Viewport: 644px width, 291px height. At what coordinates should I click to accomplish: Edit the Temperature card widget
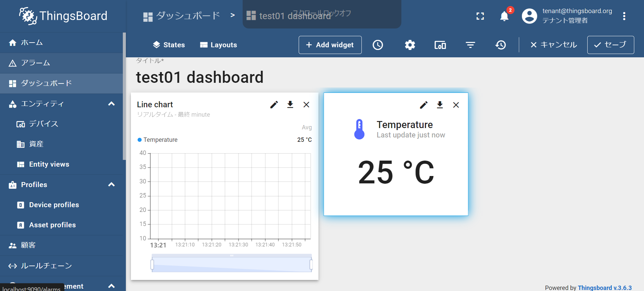[424, 105]
